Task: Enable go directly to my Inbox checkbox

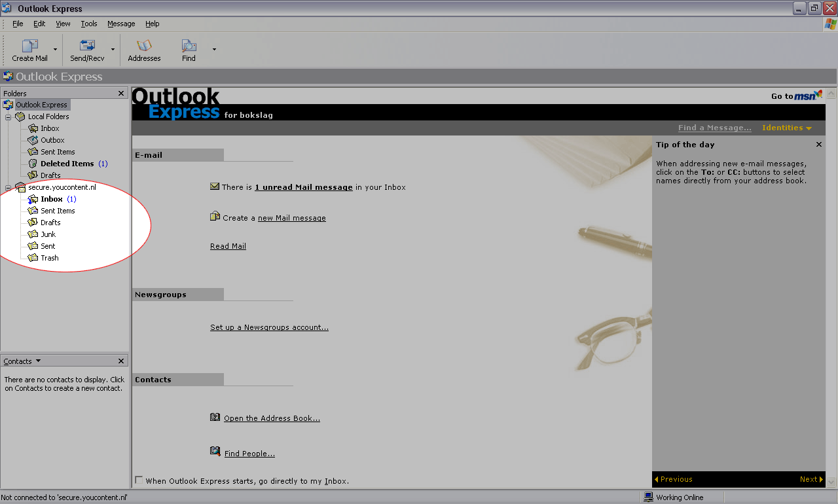Action: pos(139,480)
